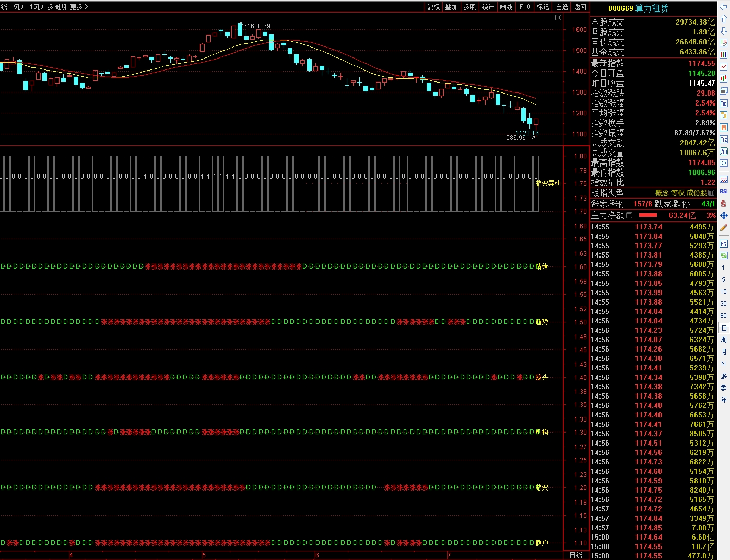
Task: Click the 返回 back button
Action: tap(580, 7)
